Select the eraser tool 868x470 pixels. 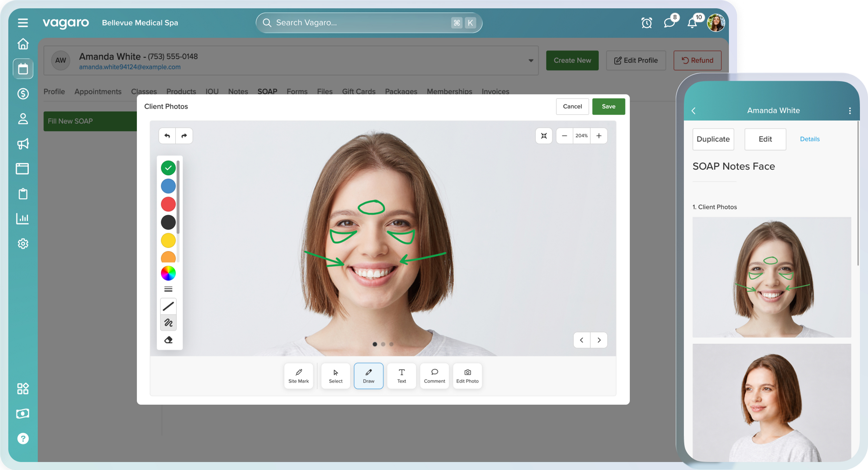(x=168, y=340)
